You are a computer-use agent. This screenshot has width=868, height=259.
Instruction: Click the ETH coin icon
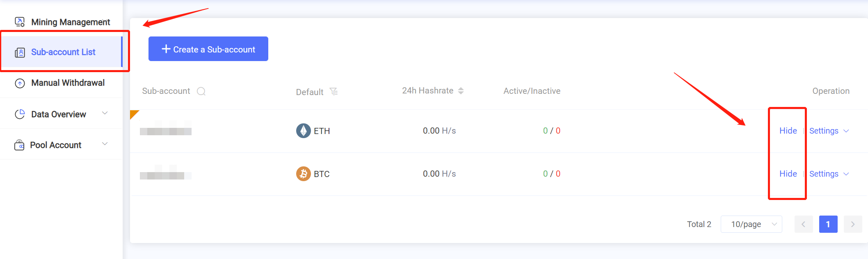(303, 131)
